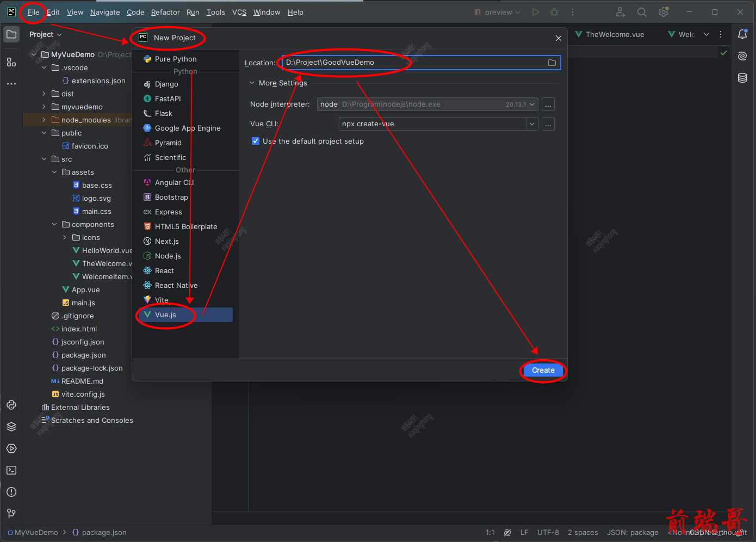The width and height of the screenshot is (756, 542).
Task: Click the folder browse icon in Location field
Action: tap(552, 63)
